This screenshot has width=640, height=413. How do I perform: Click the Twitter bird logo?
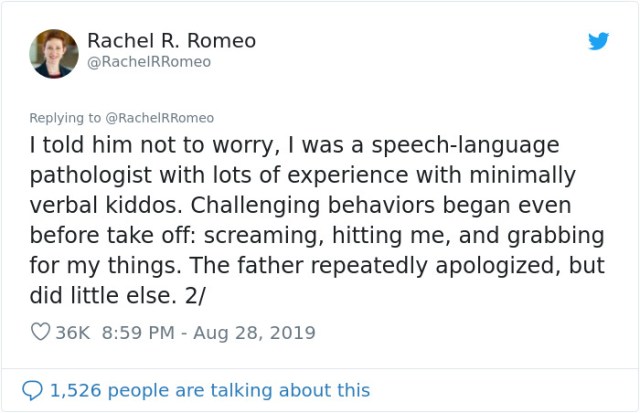click(x=598, y=42)
